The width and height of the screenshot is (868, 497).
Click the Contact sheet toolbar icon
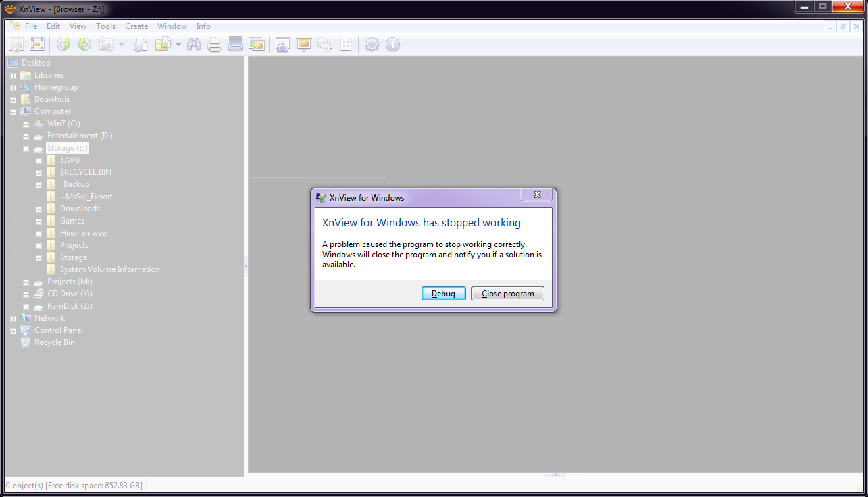[x=346, y=45]
